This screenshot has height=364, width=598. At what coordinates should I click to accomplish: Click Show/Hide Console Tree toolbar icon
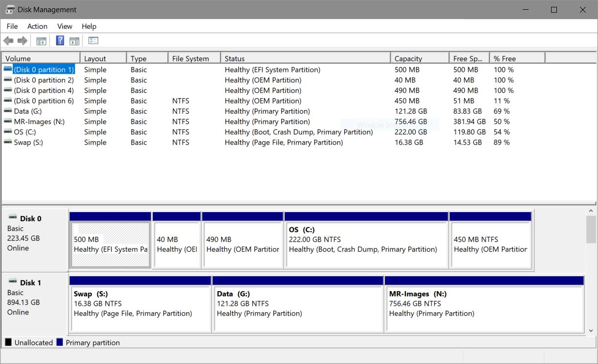[x=41, y=41]
